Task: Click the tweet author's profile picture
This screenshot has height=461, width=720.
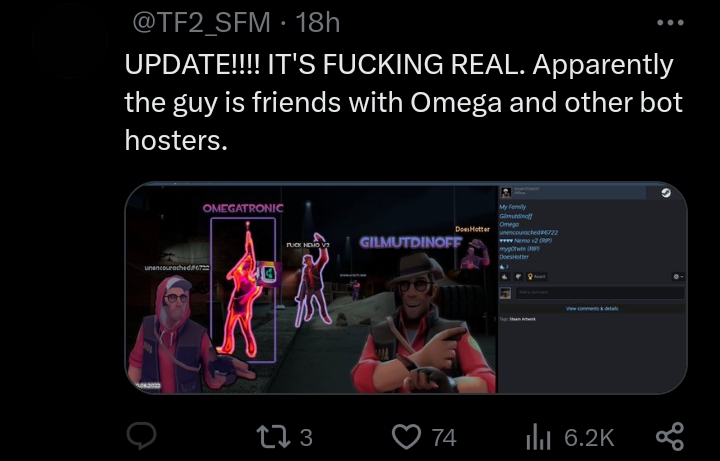Action: 70,44
